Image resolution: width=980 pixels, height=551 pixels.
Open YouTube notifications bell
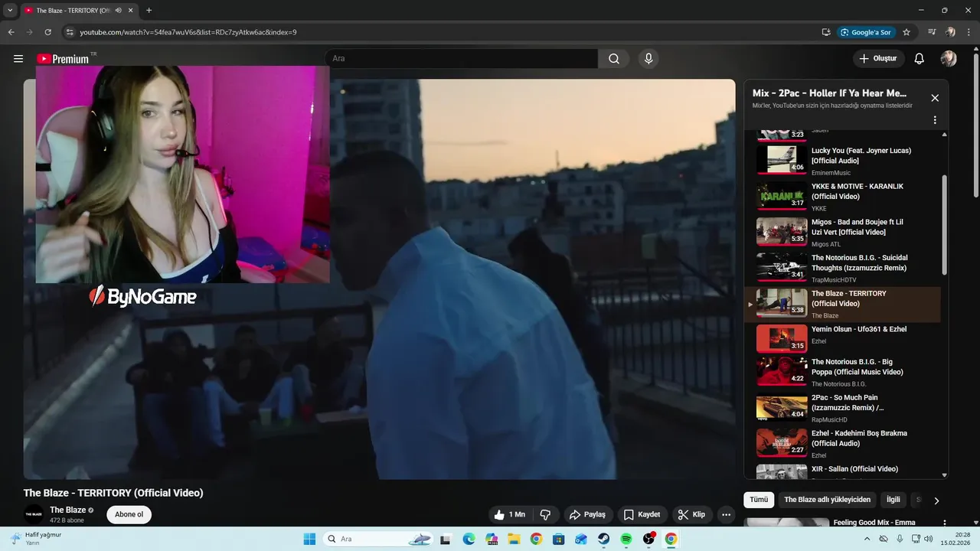click(920, 59)
